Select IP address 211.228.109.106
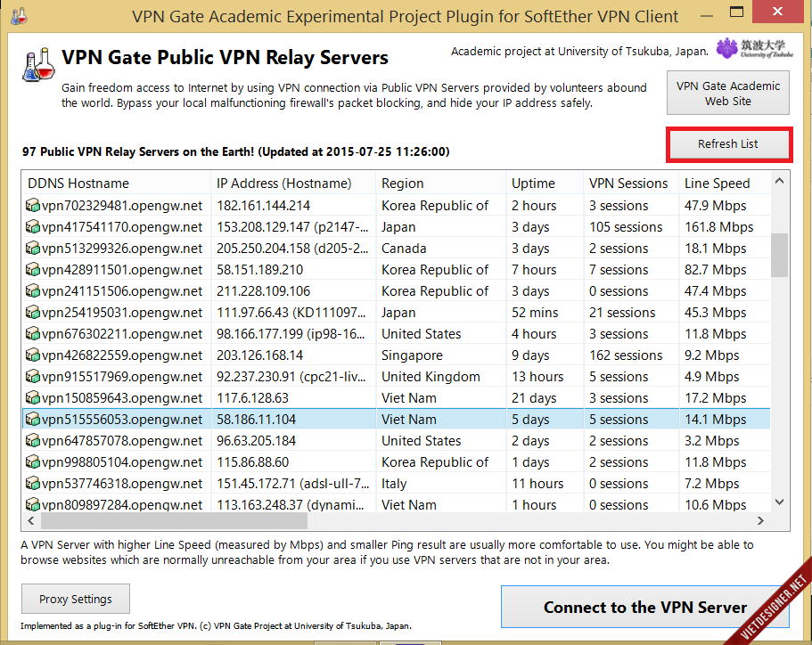Viewport: 812px width, 645px height. coord(264,291)
